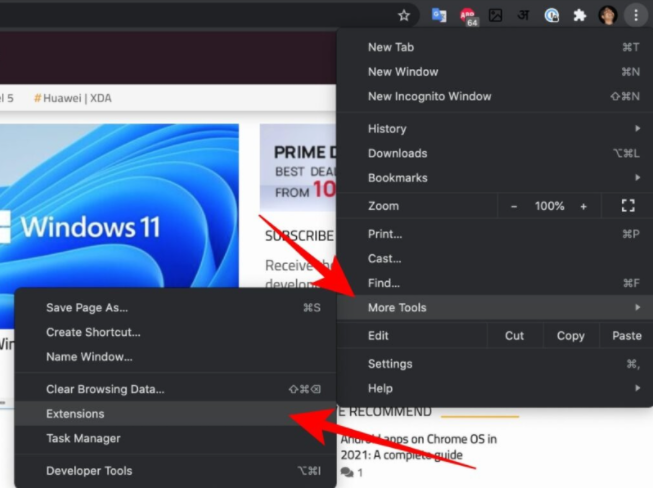654x489 pixels.
Task: Choose Create Shortcut… in the submenu
Action: pos(175,332)
